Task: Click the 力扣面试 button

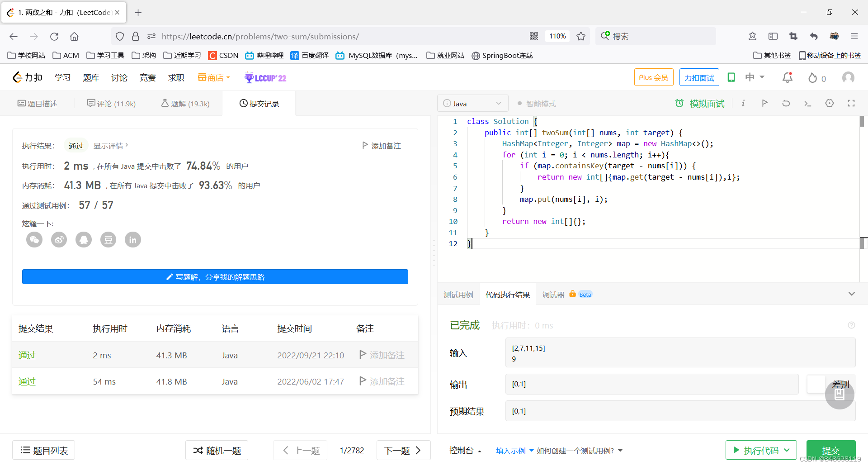Action: coord(699,77)
